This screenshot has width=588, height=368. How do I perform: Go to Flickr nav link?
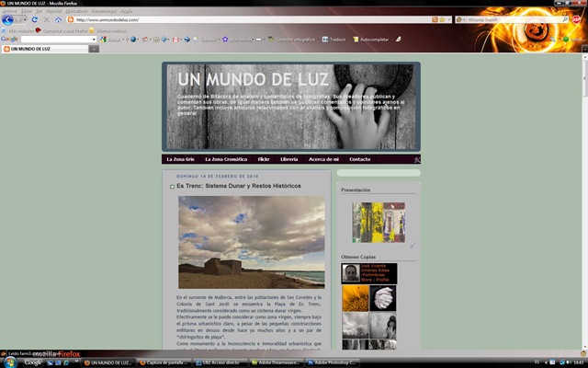coord(264,159)
